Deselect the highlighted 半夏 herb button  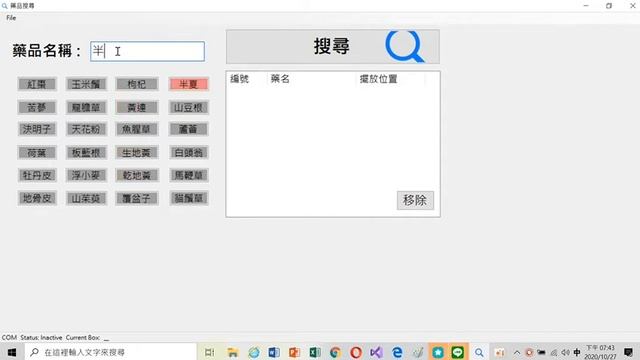tap(189, 84)
